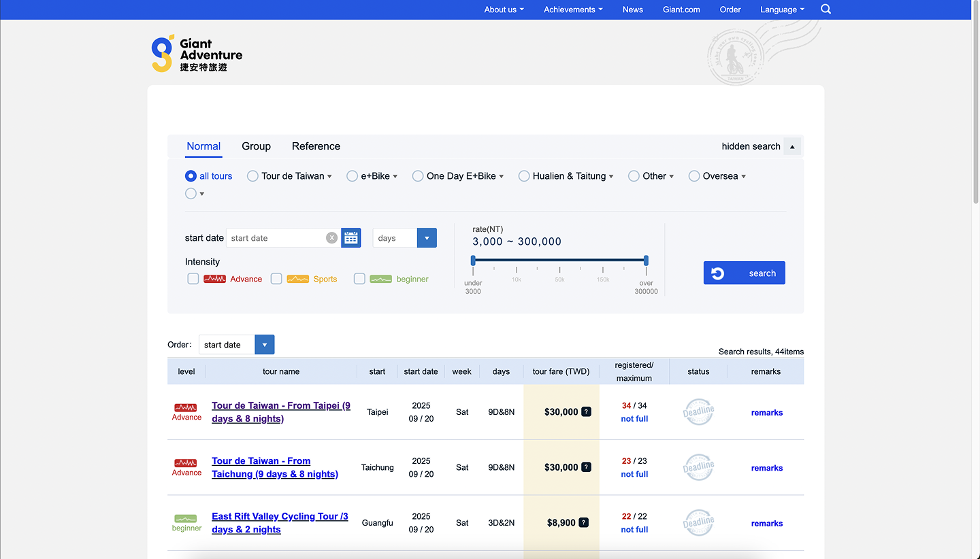Select the Tour de Taiwan radio button

point(252,176)
